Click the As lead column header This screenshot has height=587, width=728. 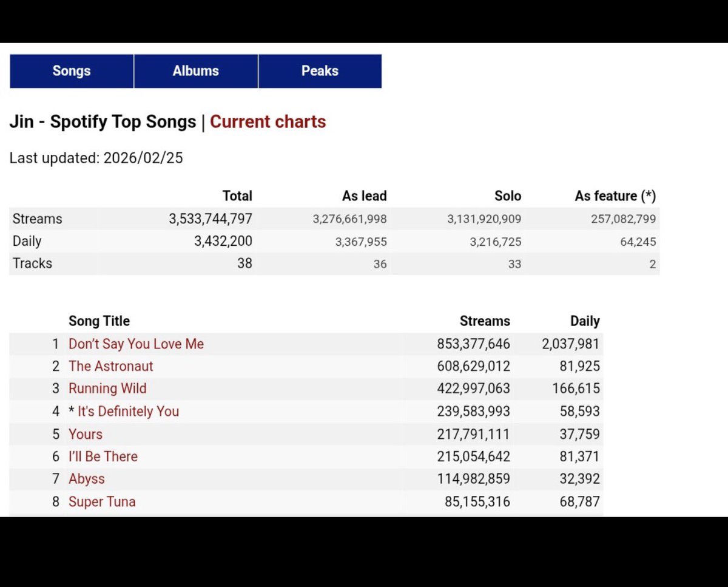[x=365, y=196]
